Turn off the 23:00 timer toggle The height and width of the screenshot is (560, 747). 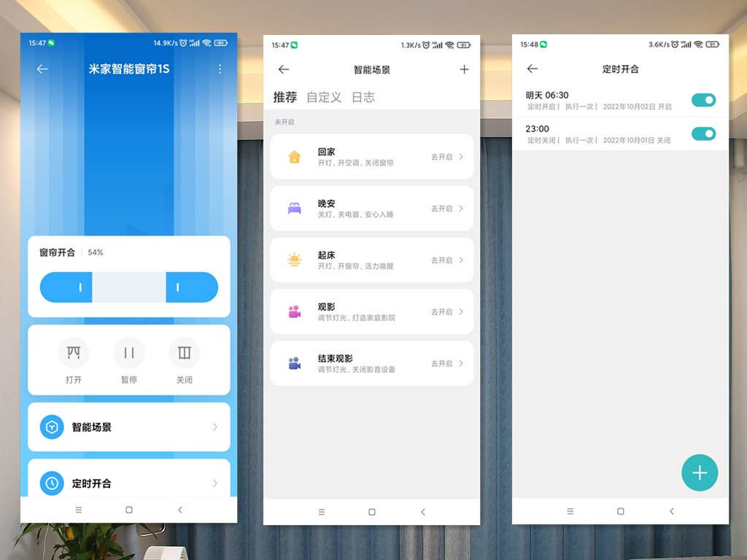coord(703,133)
